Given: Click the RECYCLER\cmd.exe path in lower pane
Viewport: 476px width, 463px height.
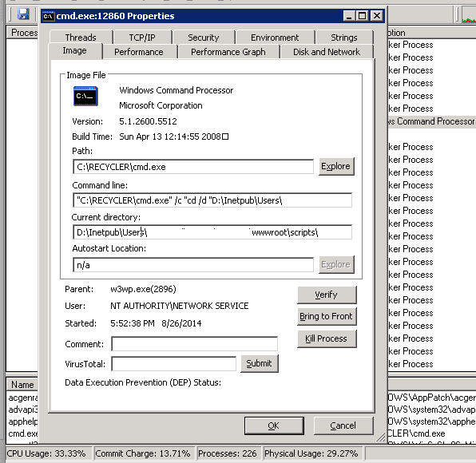Looking at the screenshot, I should (417, 433).
